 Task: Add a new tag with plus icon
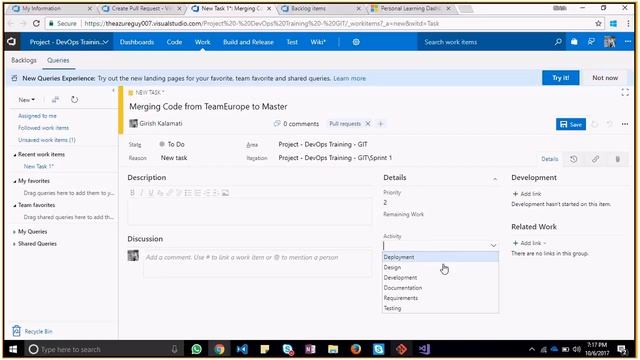(380, 123)
